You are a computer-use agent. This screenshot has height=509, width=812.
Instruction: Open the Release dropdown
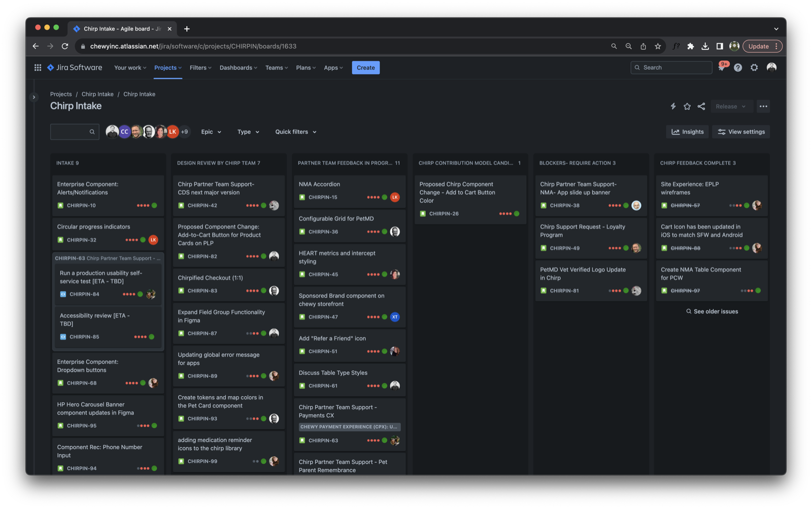pos(731,106)
